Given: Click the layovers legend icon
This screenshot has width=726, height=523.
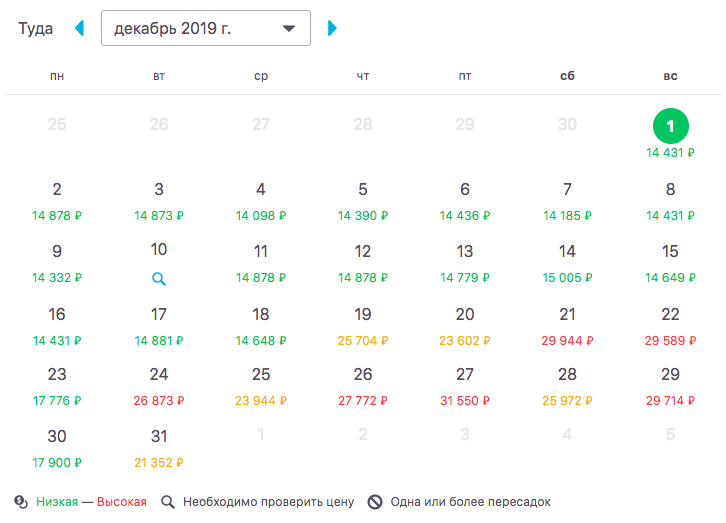Looking at the screenshot, I should click(x=375, y=502).
